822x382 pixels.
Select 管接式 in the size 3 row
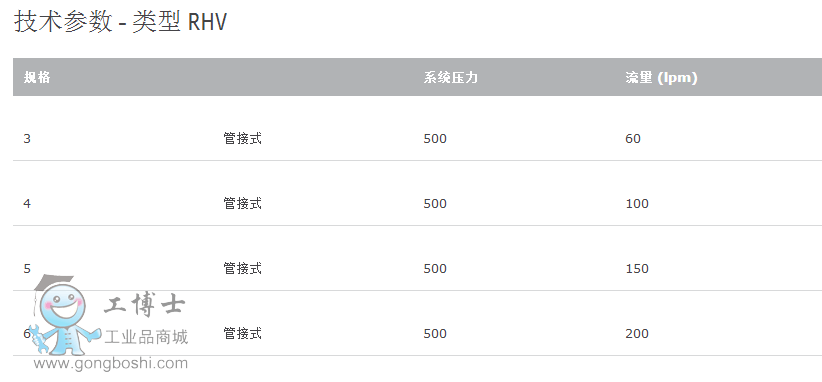(x=242, y=138)
